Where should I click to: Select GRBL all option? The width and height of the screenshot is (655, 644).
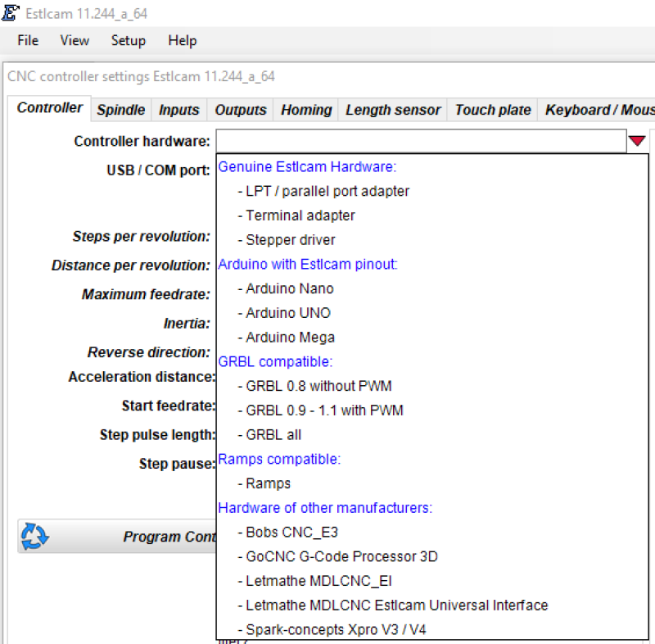tap(432, 434)
